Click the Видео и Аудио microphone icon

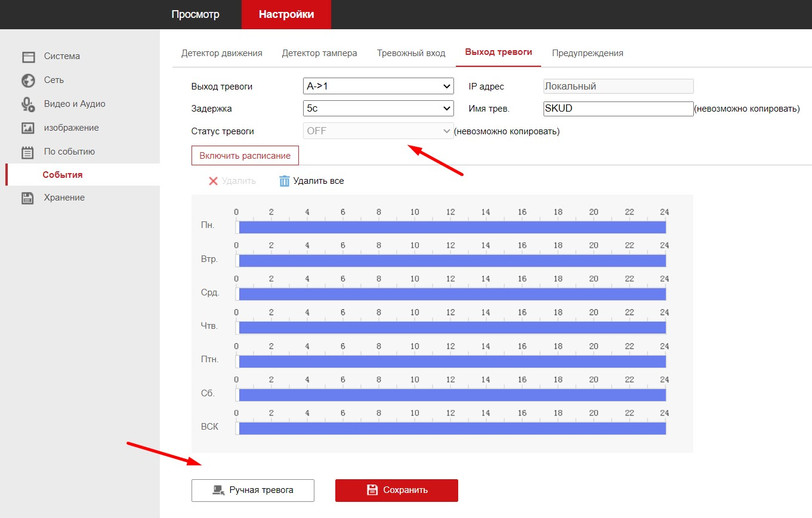point(28,104)
